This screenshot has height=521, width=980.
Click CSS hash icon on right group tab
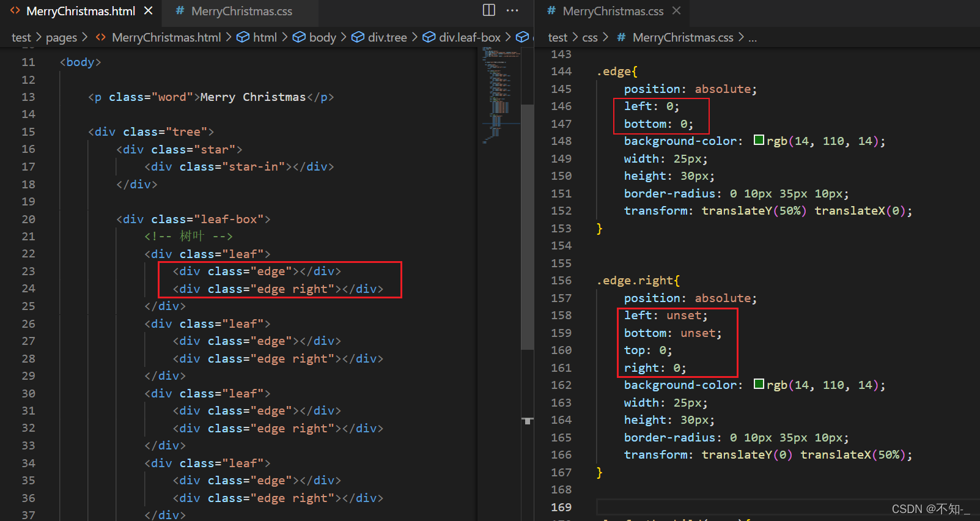point(551,11)
